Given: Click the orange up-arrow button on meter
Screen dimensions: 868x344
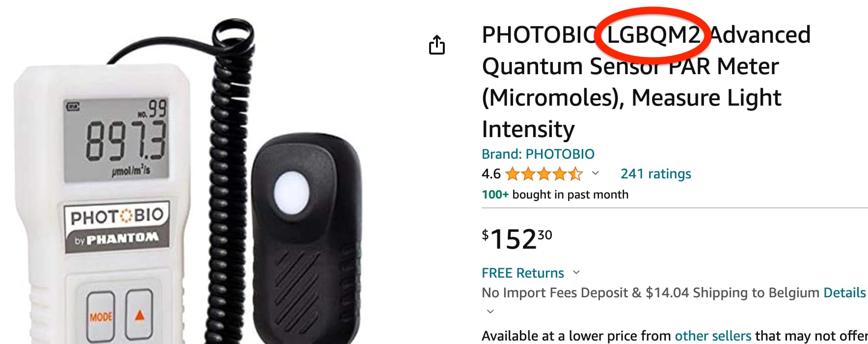Looking at the screenshot, I should click(x=139, y=315).
